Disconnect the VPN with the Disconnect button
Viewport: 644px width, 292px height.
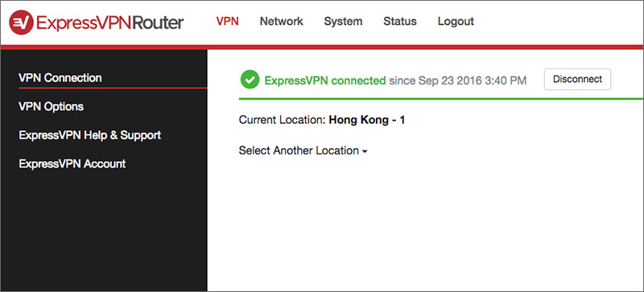click(577, 80)
